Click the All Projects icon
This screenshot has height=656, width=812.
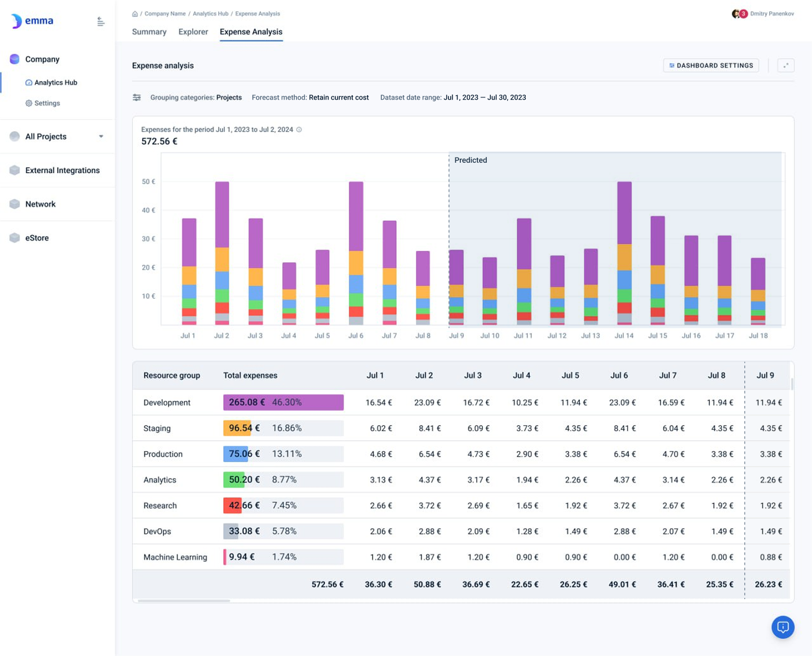pyautogui.click(x=15, y=136)
